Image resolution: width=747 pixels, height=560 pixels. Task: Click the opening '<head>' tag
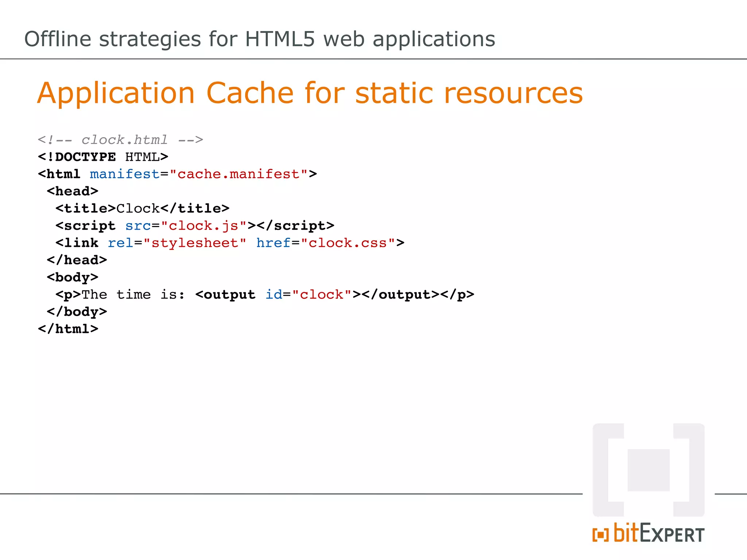[x=72, y=191]
